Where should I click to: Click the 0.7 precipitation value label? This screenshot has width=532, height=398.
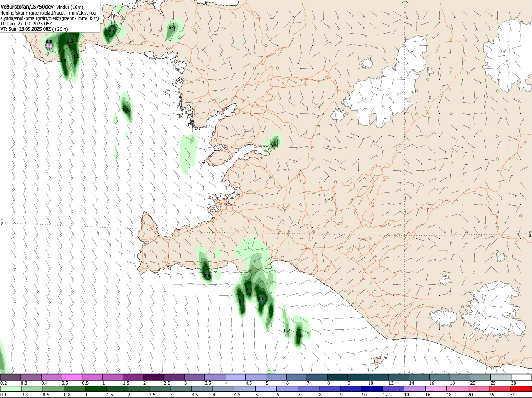[287, 330]
